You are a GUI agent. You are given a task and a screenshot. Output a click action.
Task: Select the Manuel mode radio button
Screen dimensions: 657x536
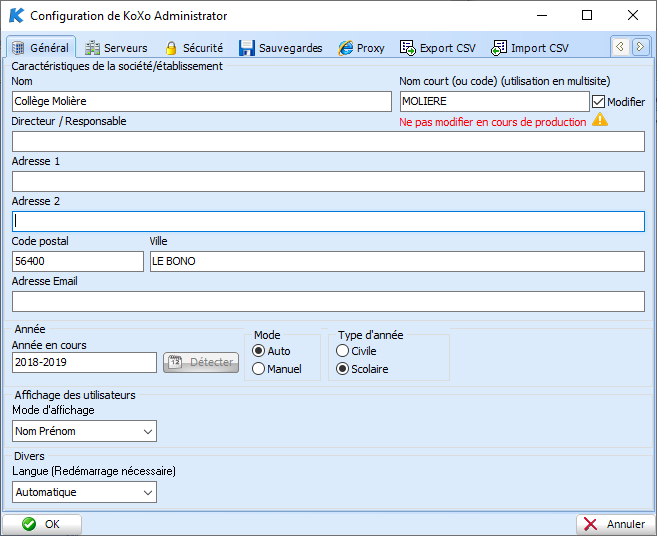(259, 369)
